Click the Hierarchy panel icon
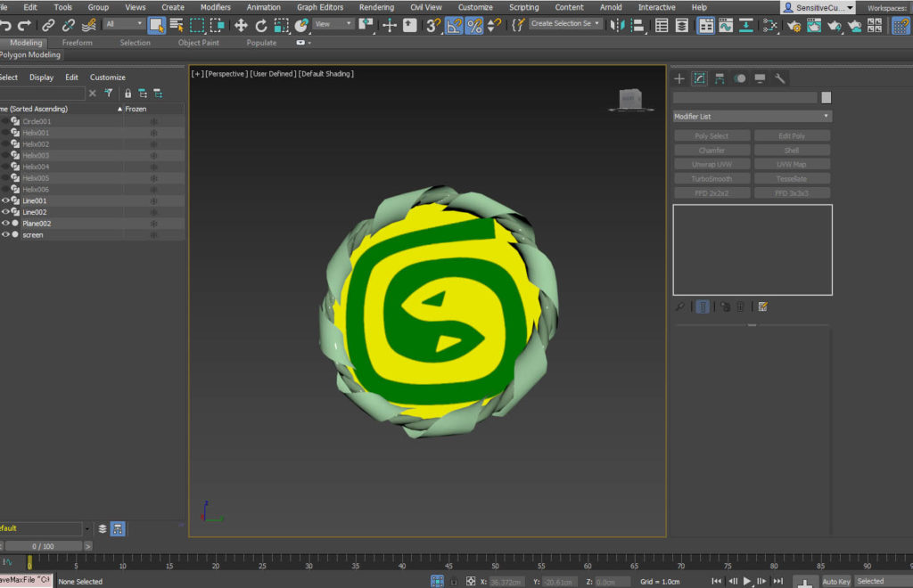Image resolution: width=913 pixels, height=588 pixels. tap(720, 78)
